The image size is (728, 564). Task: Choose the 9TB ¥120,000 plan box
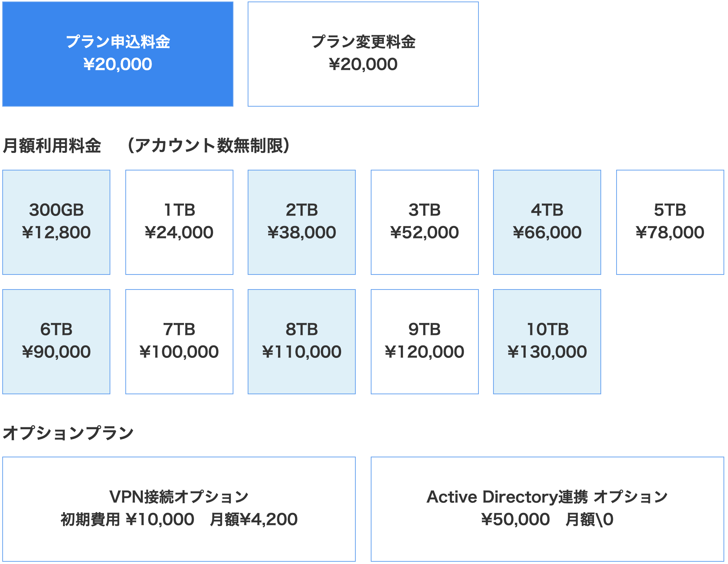(424, 341)
